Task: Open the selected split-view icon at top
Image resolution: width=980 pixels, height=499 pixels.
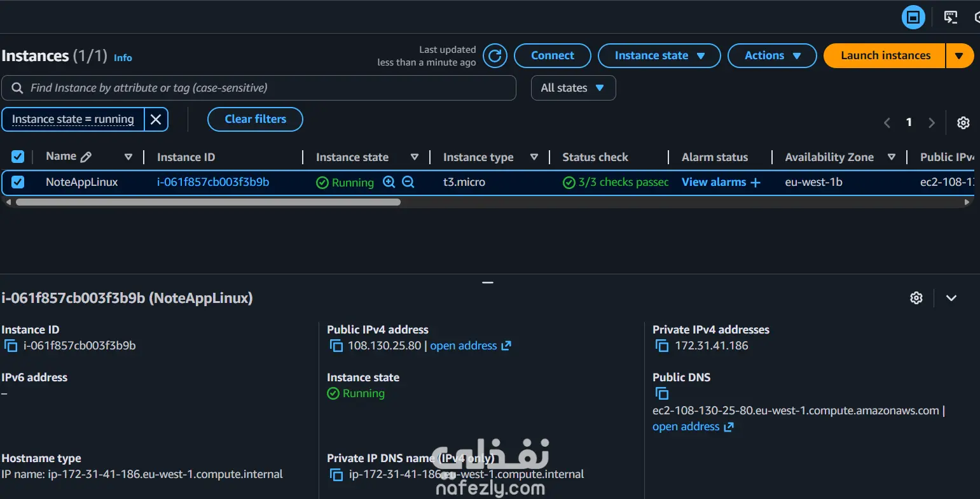Action: point(913,17)
